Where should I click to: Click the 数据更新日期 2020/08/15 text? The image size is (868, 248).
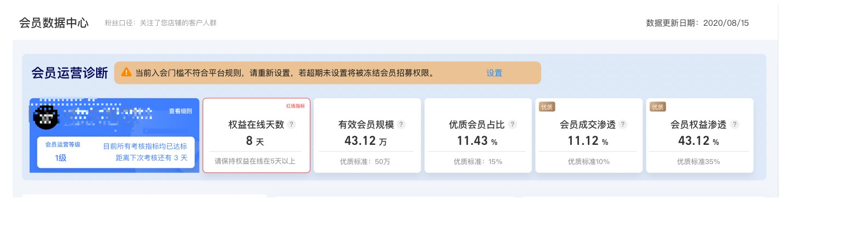pyautogui.click(x=697, y=23)
